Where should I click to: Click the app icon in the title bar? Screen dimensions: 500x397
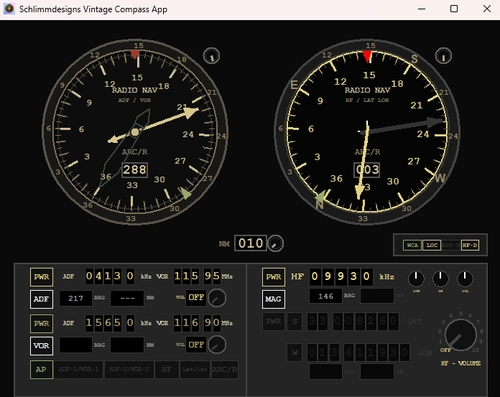tap(9, 9)
